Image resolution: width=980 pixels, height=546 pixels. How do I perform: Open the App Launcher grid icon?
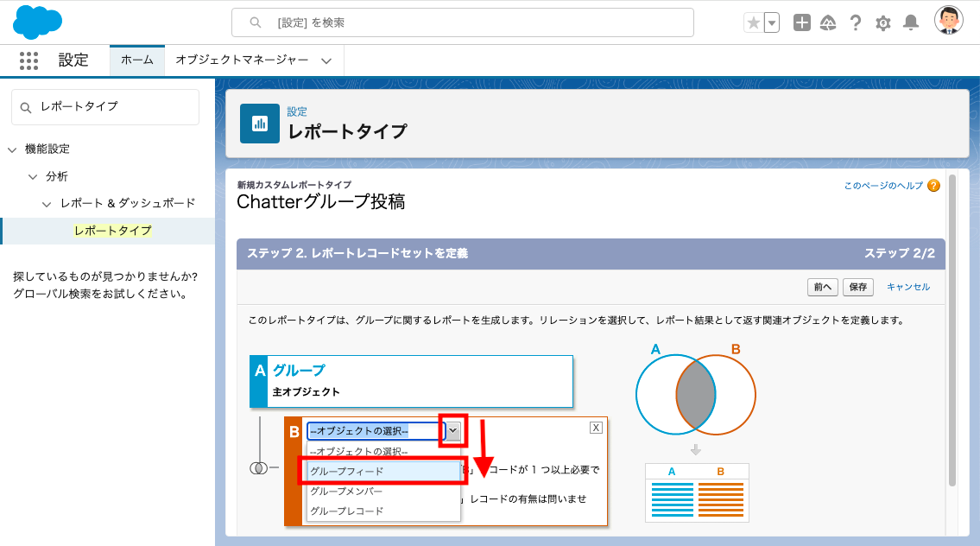[28, 60]
